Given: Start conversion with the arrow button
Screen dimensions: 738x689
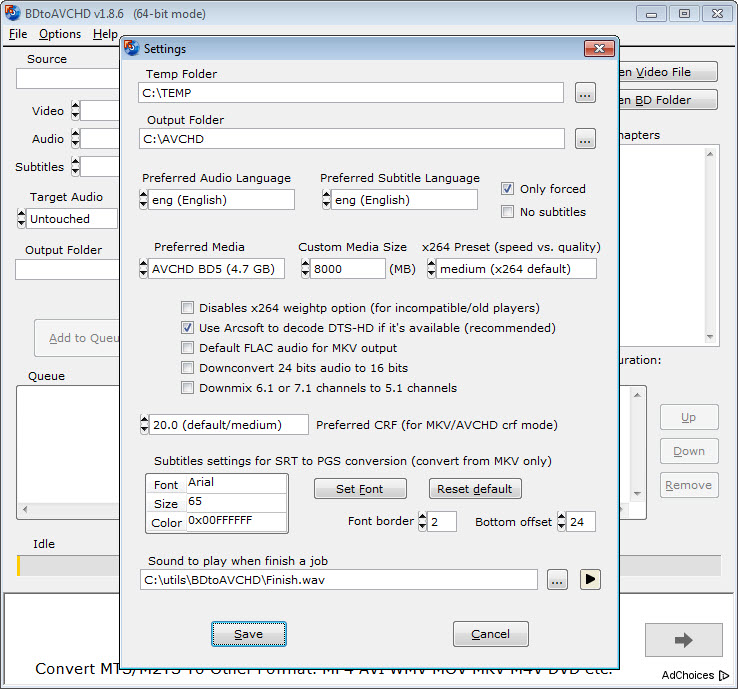Looking at the screenshot, I should 683,640.
